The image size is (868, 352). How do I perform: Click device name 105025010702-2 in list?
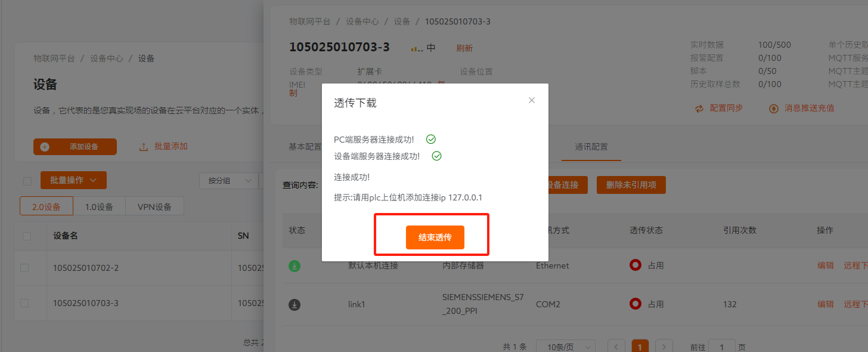[x=86, y=268]
